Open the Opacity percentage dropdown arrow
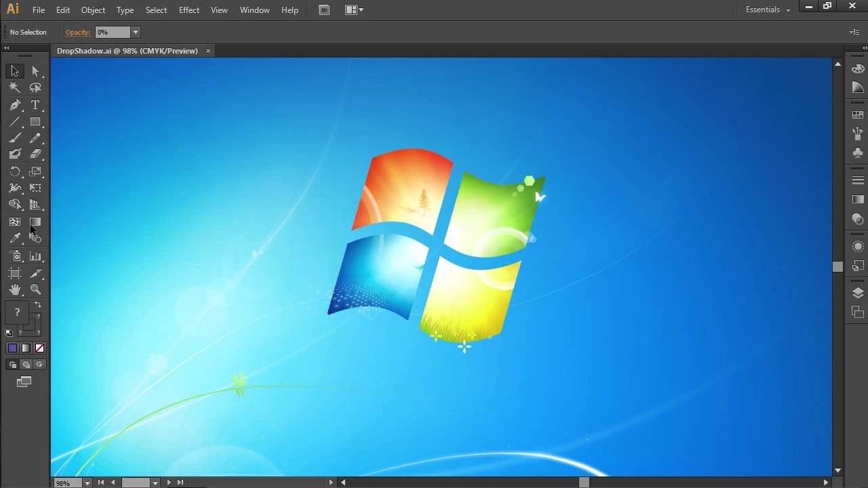Image resolution: width=868 pixels, height=488 pixels. [136, 33]
